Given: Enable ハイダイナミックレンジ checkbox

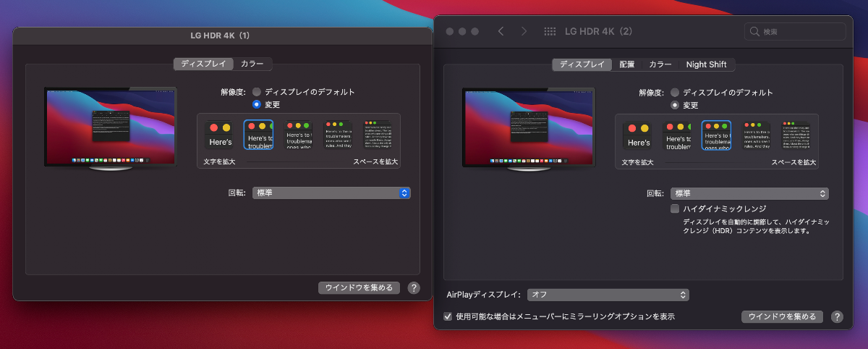Looking at the screenshot, I should pyautogui.click(x=675, y=209).
